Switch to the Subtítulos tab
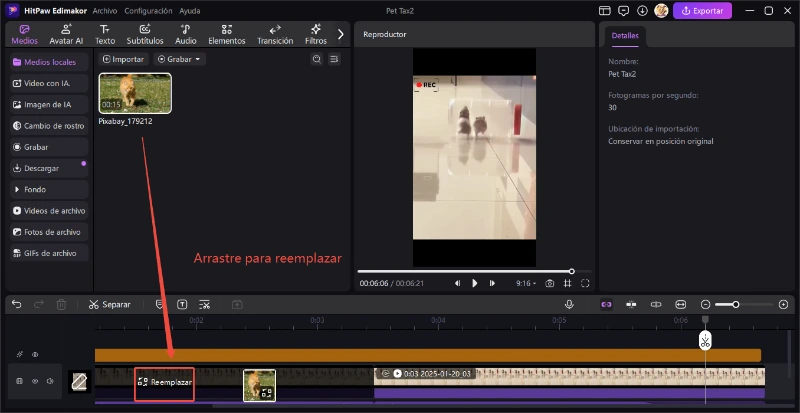Image resolution: width=800 pixels, height=413 pixels. point(145,35)
